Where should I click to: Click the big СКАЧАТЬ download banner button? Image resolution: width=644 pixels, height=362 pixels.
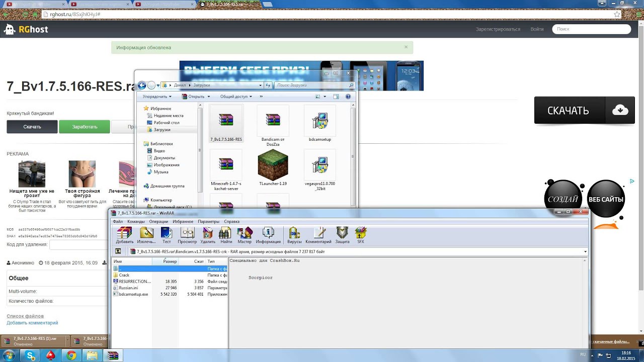pos(584,110)
